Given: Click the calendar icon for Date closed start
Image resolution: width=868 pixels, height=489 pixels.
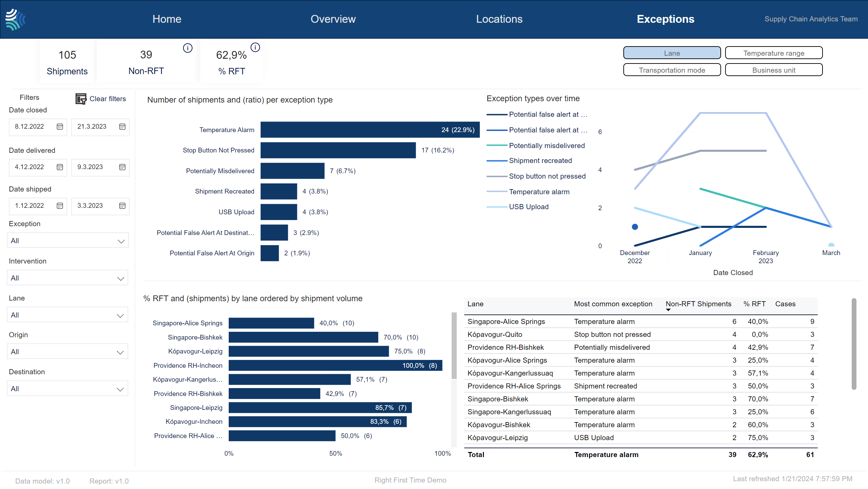Looking at the screenshot, I should click(x=60, y=126).
